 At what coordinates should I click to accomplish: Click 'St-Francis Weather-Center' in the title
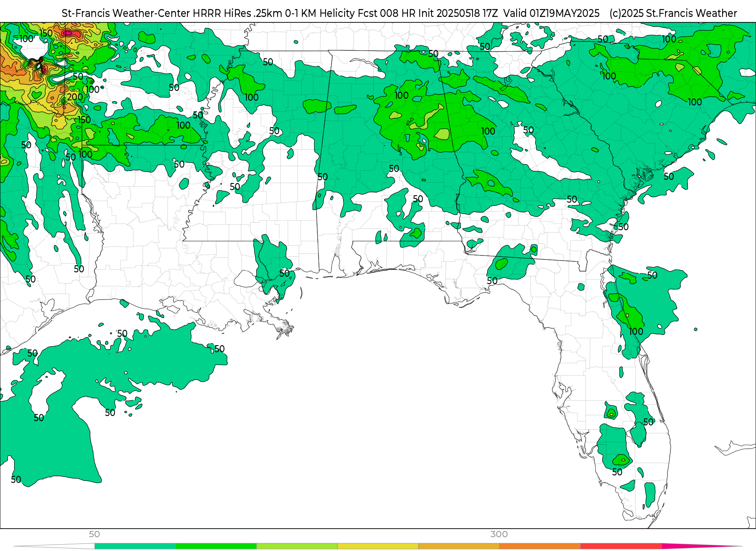point(126,13)
